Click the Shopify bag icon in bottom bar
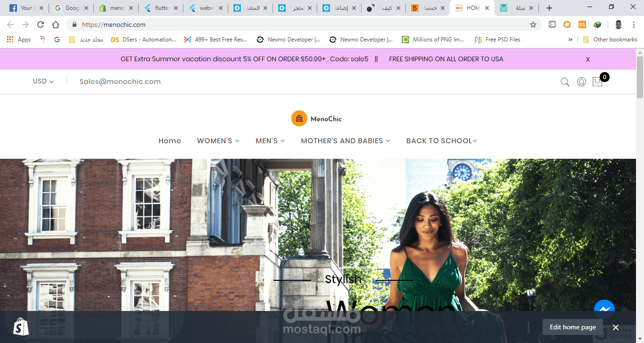 coord(21,327)
